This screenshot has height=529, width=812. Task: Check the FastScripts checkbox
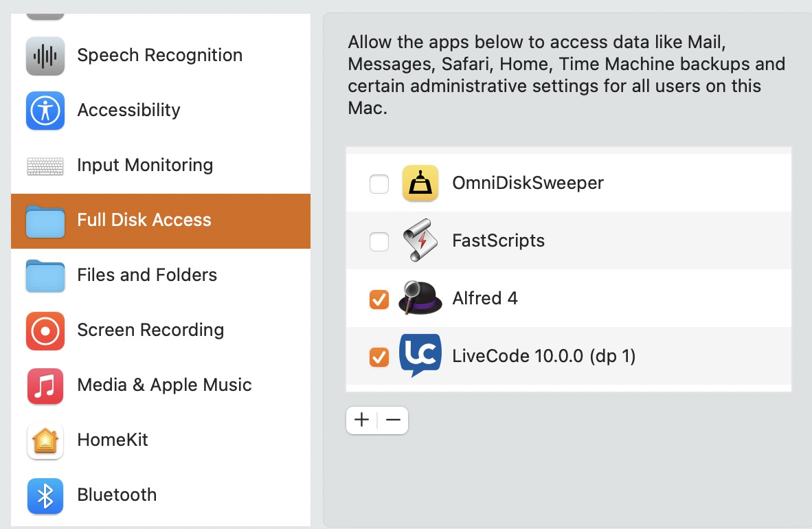(379, 241)
